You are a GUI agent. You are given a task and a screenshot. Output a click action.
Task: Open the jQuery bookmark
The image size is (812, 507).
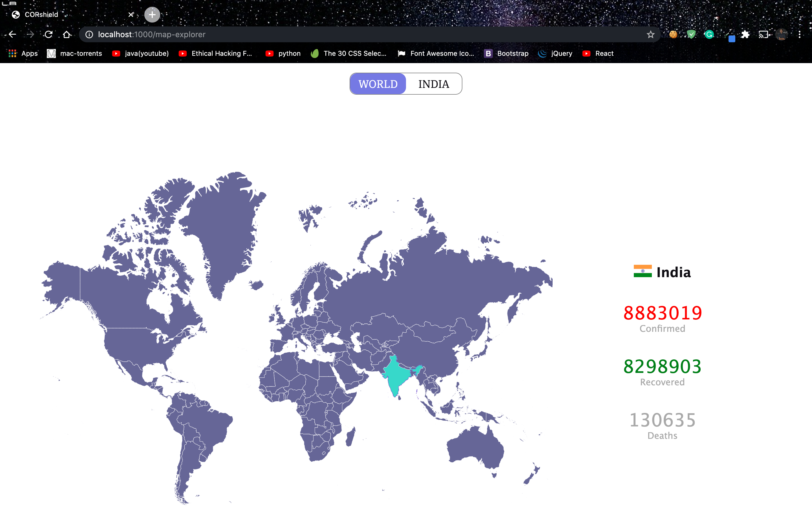click(555, 54)
